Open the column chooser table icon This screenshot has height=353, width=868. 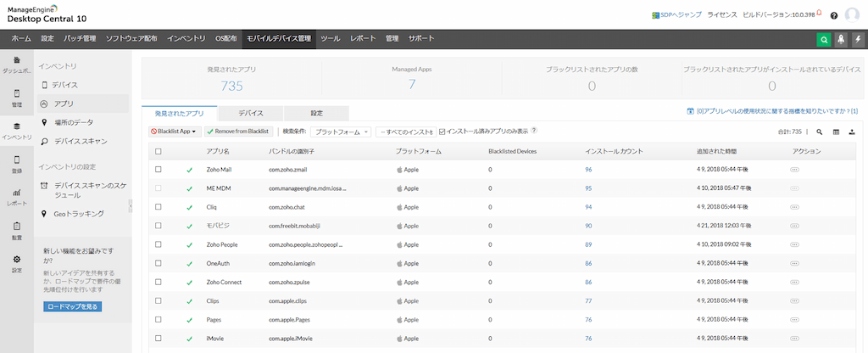836,132
